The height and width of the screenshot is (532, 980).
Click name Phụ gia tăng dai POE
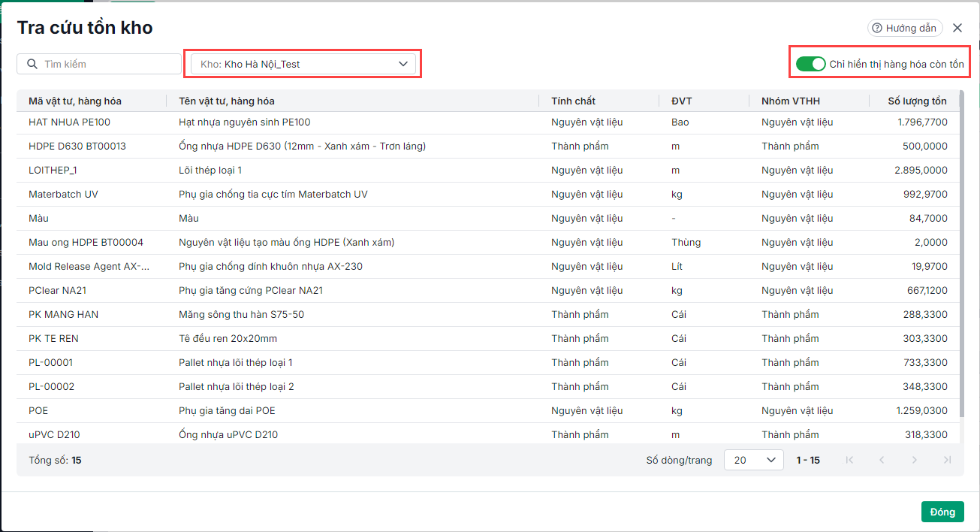(227, 410)
